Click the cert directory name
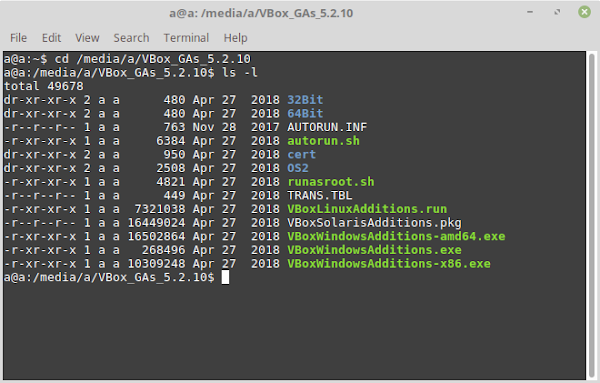 point(302,155)
